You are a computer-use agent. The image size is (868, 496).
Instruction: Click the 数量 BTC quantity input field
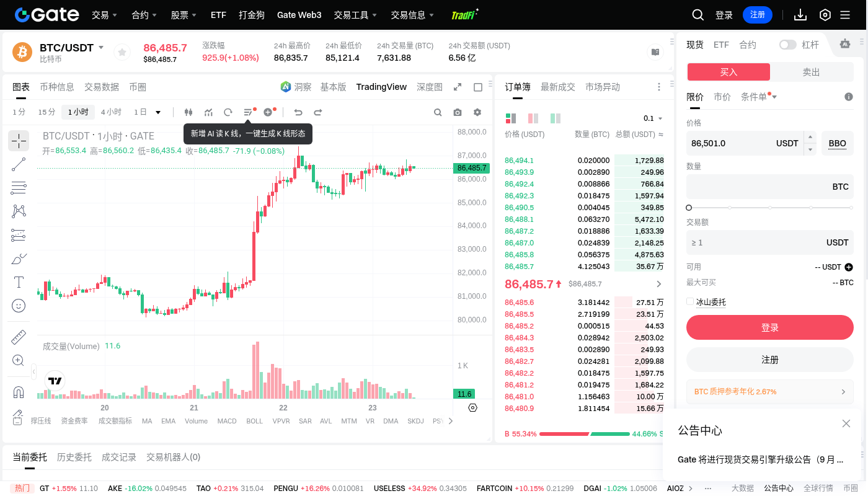pos(770,187)
